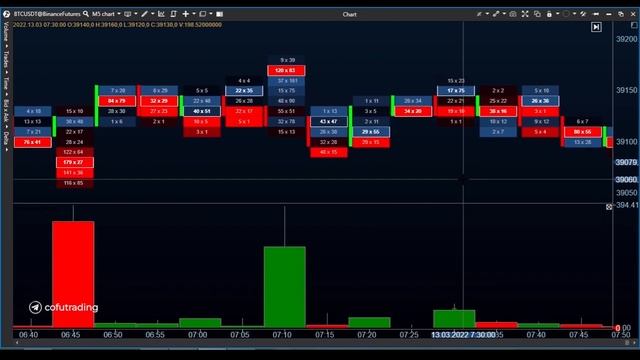Click the pen settings icon at top right

pyautogui.click(x=479, y=14)
